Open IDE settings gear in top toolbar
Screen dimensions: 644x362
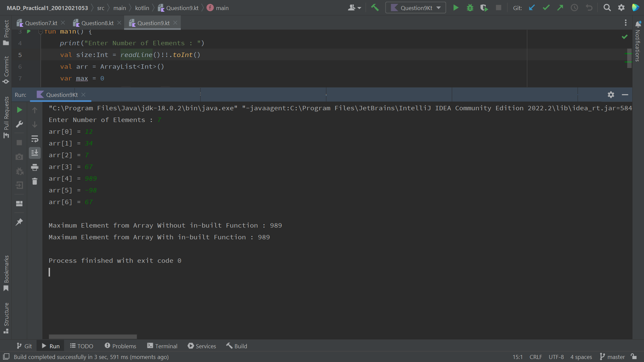click(x=621, y=8)
